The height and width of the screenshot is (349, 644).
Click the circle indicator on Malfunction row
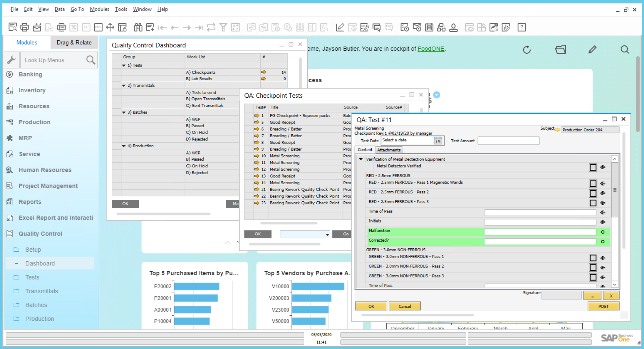click(x=603, y=232)
